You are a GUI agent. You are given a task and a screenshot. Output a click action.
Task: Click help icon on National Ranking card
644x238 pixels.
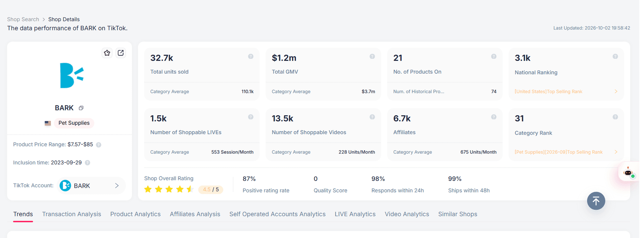pyautogui.click(x=615, y=57)
